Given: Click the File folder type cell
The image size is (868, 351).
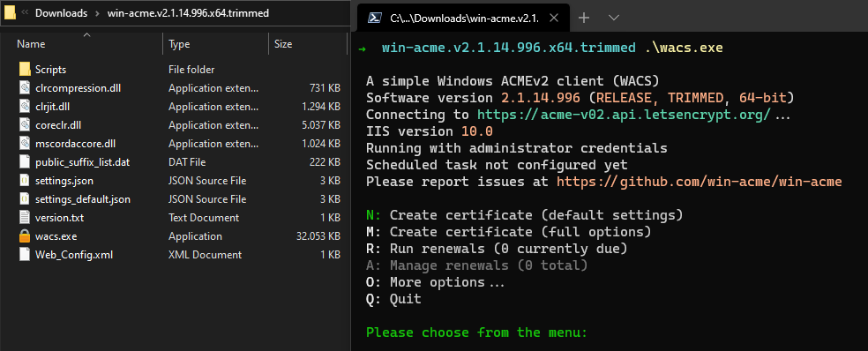Looking at the screenshot, I should coord(191,69).
